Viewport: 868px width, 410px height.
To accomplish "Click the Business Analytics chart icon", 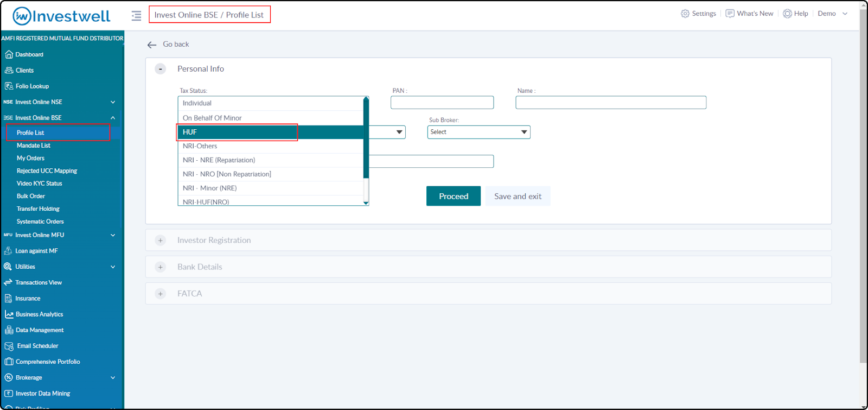I will (9, 314).
